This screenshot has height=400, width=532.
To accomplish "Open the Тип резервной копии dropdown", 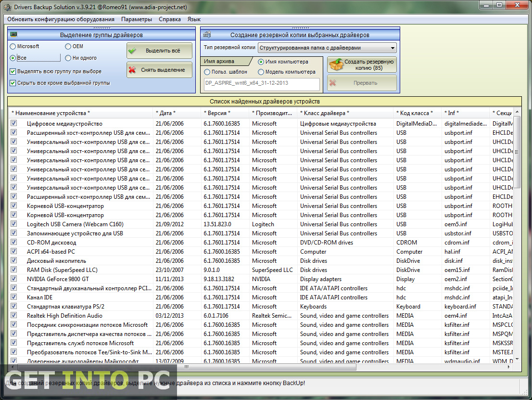I will tap(327, 48).
